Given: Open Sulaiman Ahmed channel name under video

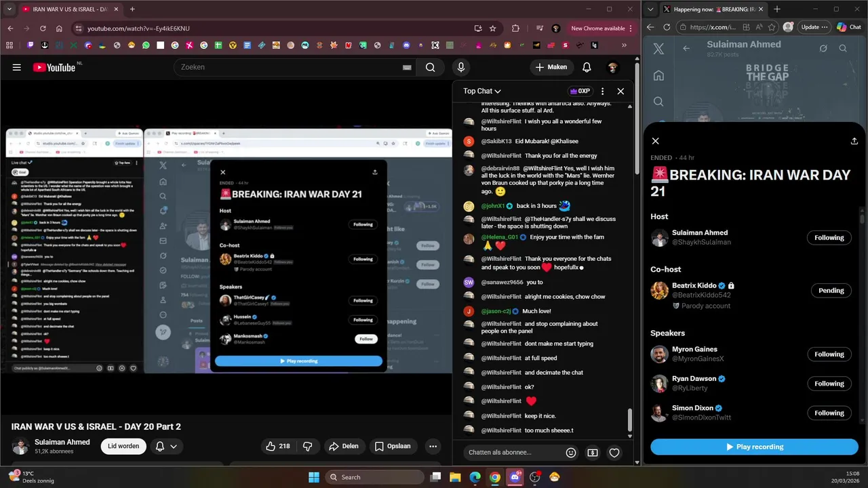Looking at the screenshot, I should point(62,442).
